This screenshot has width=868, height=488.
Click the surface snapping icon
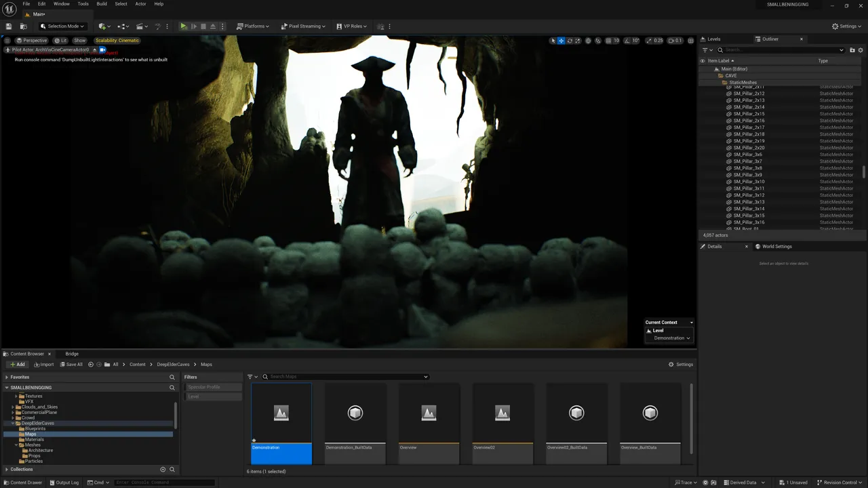[597, 41]
